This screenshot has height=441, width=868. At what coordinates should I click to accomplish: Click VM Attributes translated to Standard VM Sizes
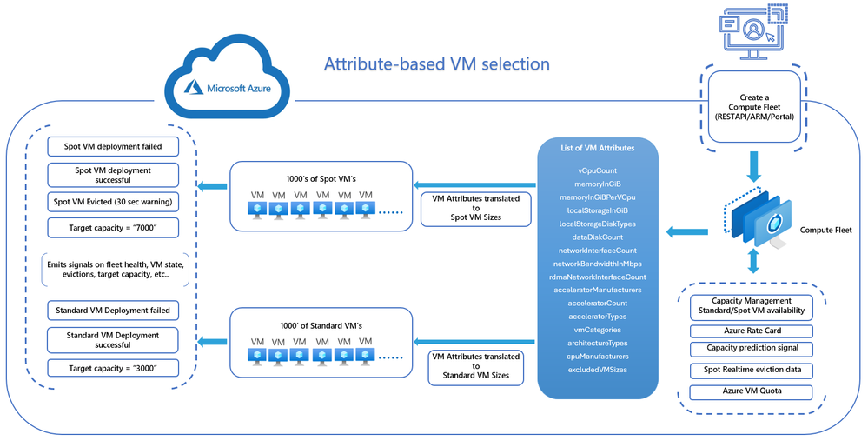(476, 366)
